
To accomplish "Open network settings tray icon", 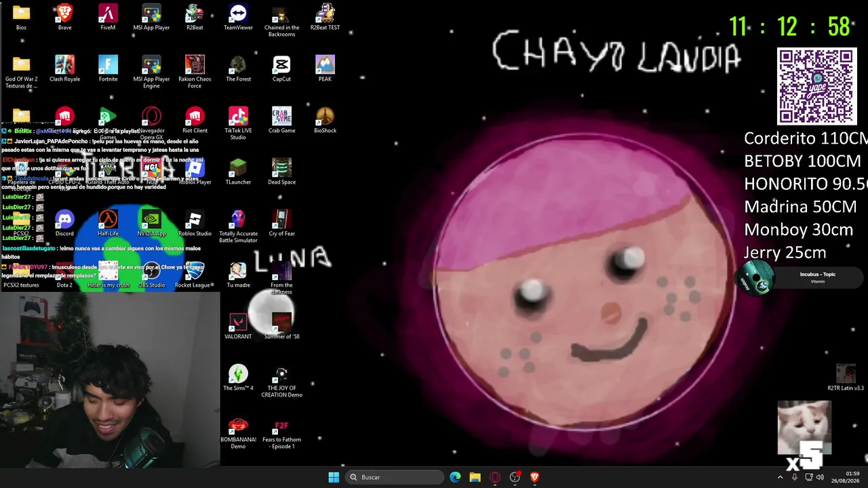I will [x=808, y=477].
